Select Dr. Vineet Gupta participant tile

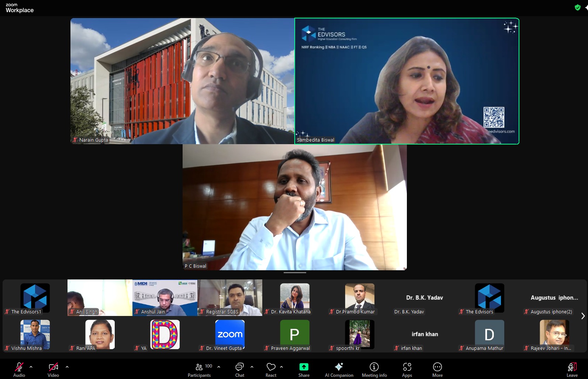point(230,334)
